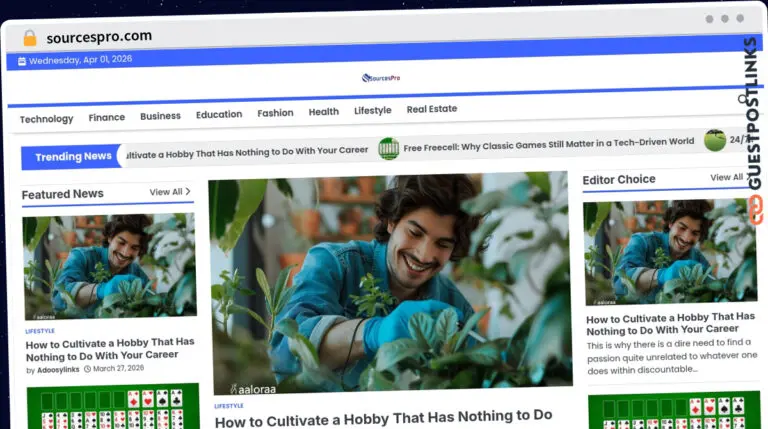768x429 pixels.
Task: Click the green Freecell thumbnail in the ticker
Action: (x=388, y=148)
